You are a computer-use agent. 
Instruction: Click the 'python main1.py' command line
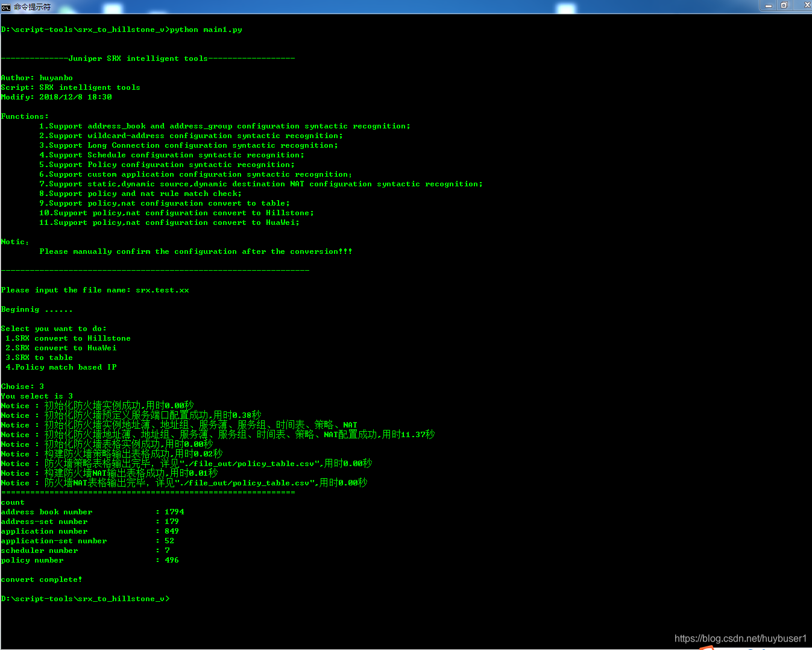[122, 30]
